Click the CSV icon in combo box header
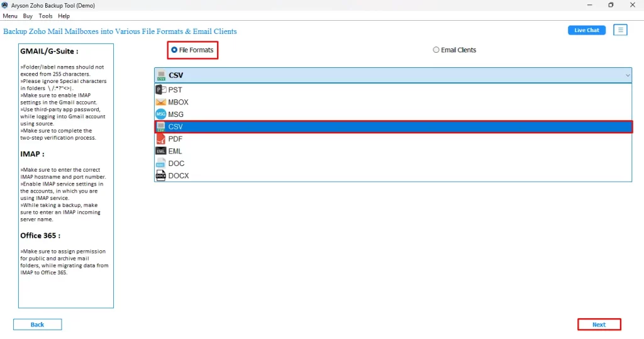644x339 pixels. 162,75
